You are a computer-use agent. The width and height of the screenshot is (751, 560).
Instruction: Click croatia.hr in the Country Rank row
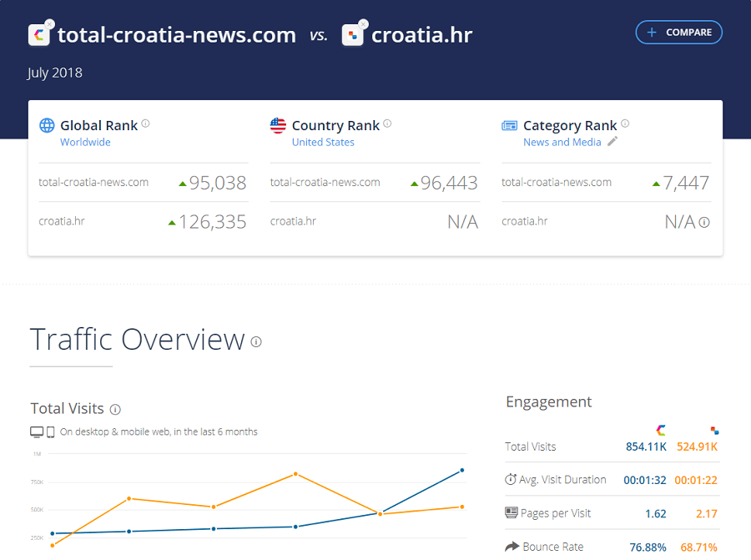point(293,221)
